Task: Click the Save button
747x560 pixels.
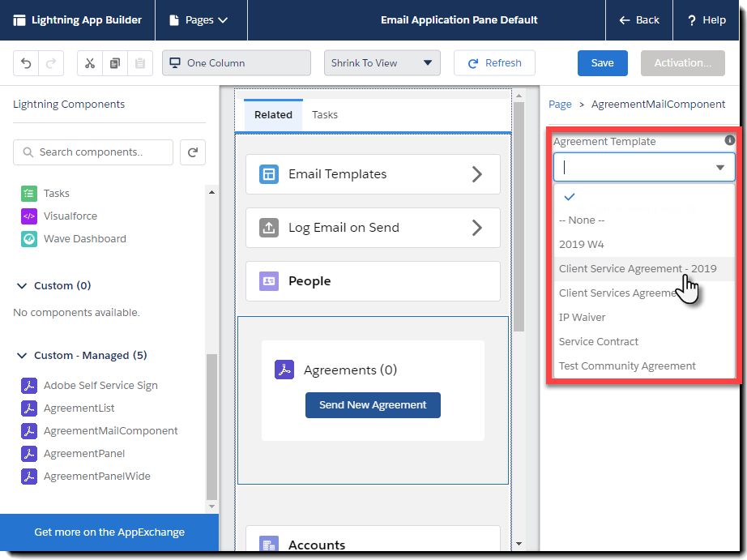Action: 602,63
